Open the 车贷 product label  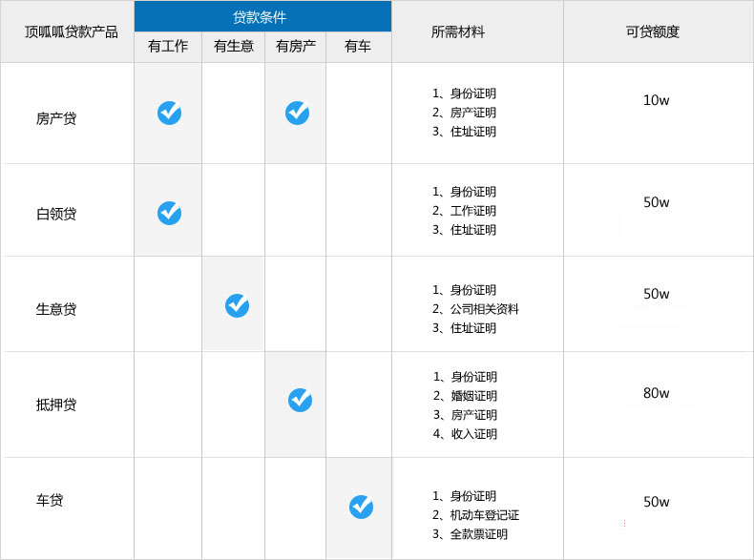pyautogui.click(x=50, y=500)
